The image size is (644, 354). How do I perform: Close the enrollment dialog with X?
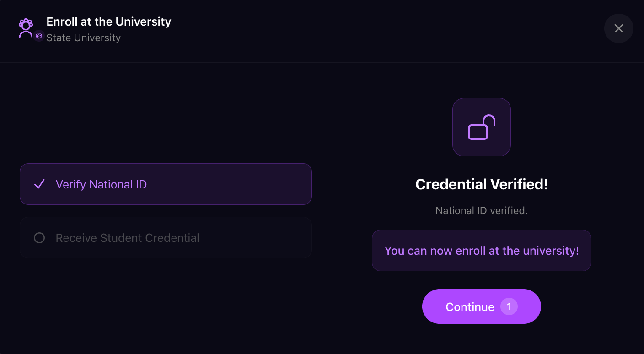[619, 28]
